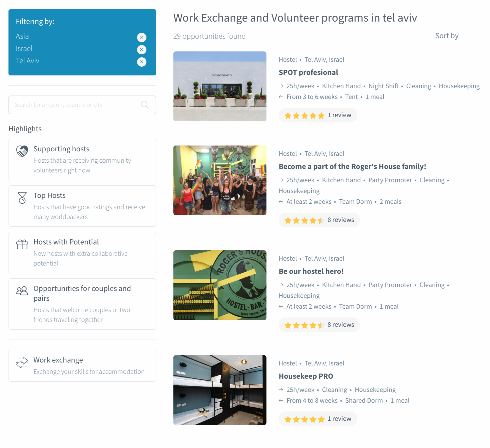Click the couples and pairs people icon
Viewport: 490px width, 448px height.
tap(22, 291)
